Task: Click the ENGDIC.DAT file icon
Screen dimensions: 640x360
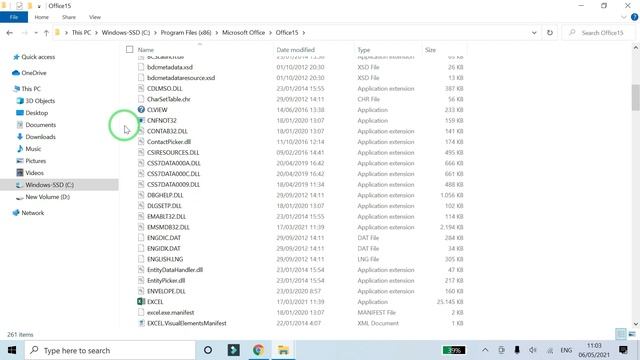Action: [141, 238]
